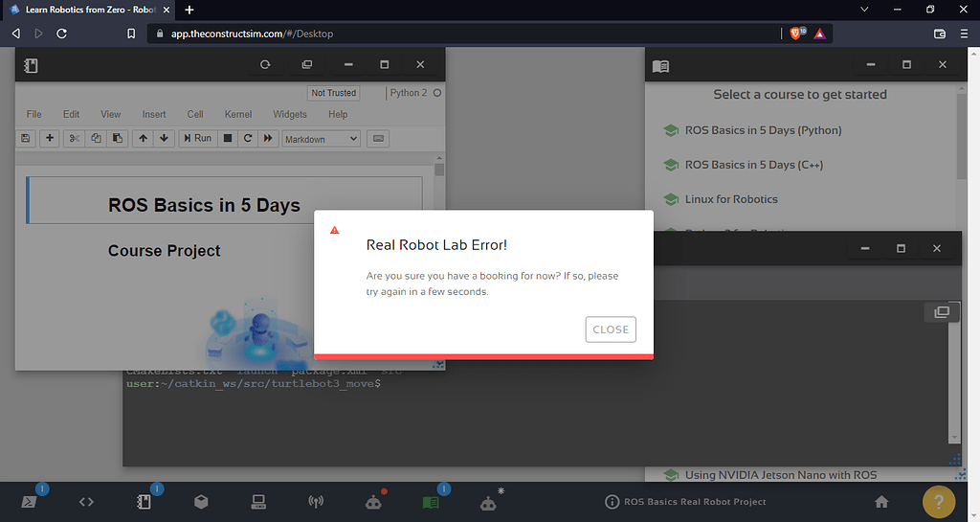Click the red warning icon in error dialog
980x522 pixels.
tap(334, 230)
